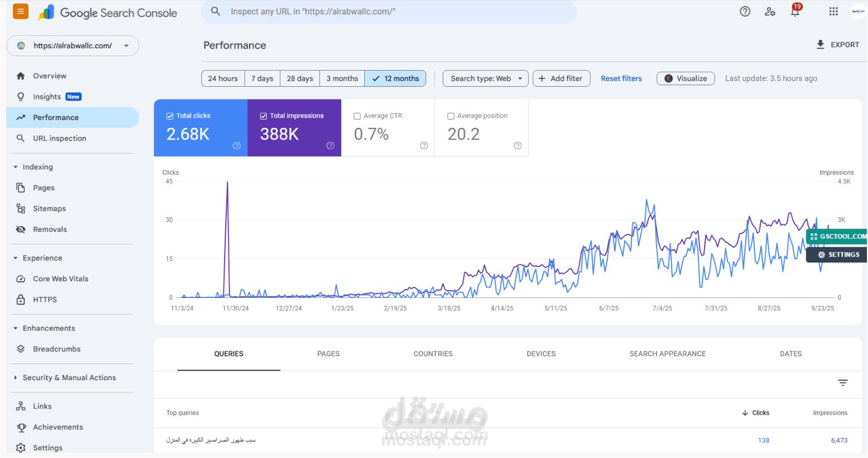Select the 28 days date range
The width and height of the screenshot is (868, 458).
(300, 78)
